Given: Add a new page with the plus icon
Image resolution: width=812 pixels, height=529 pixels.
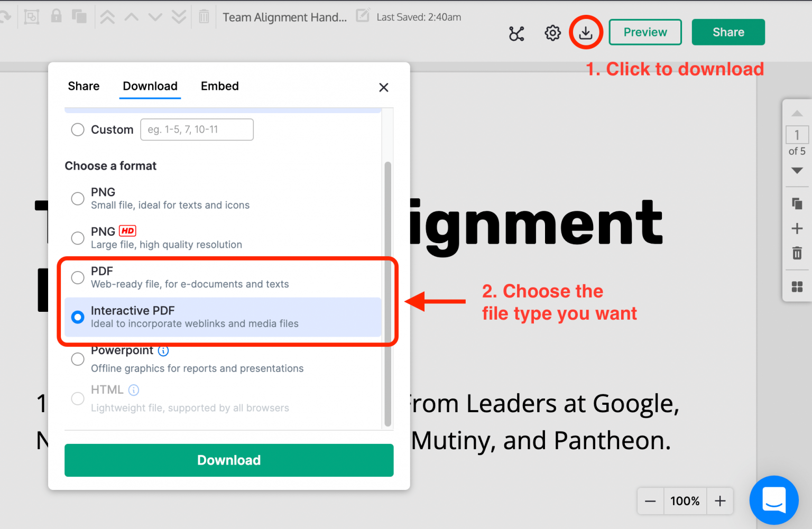Looking at the screenshot, I should pos(797,228).
